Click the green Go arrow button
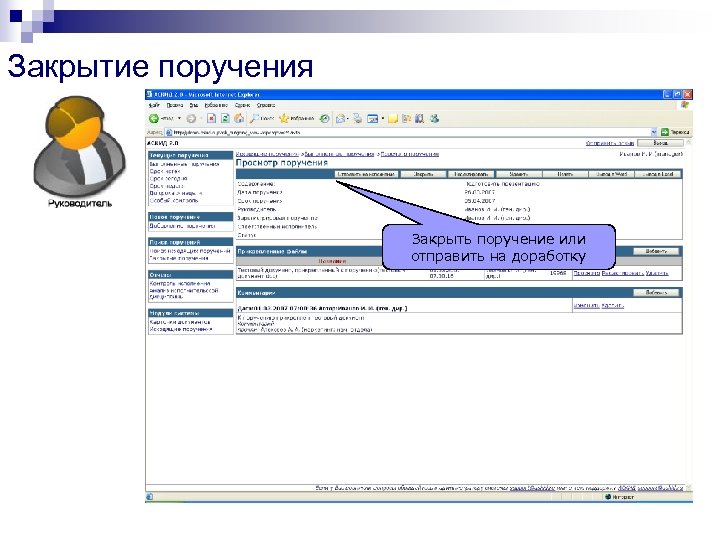Image resolution: width=720 pixels, height=540 pixels. pyautogui.click(x=664, y=132)
